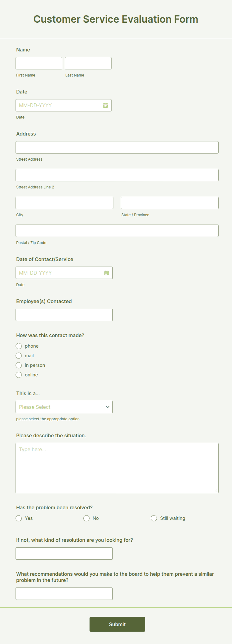Click into the Last Name field
Viewport: 232px width, 644px height.
tap(88, 63)
